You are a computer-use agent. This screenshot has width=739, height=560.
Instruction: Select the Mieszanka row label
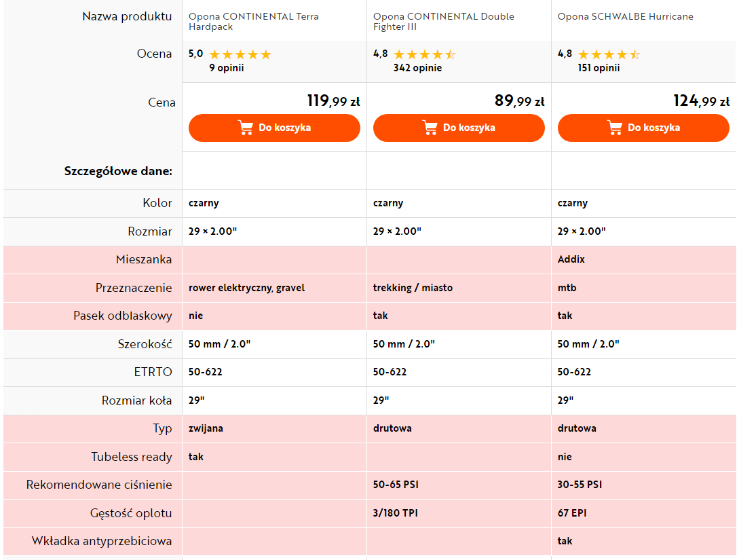pos(144,259)
